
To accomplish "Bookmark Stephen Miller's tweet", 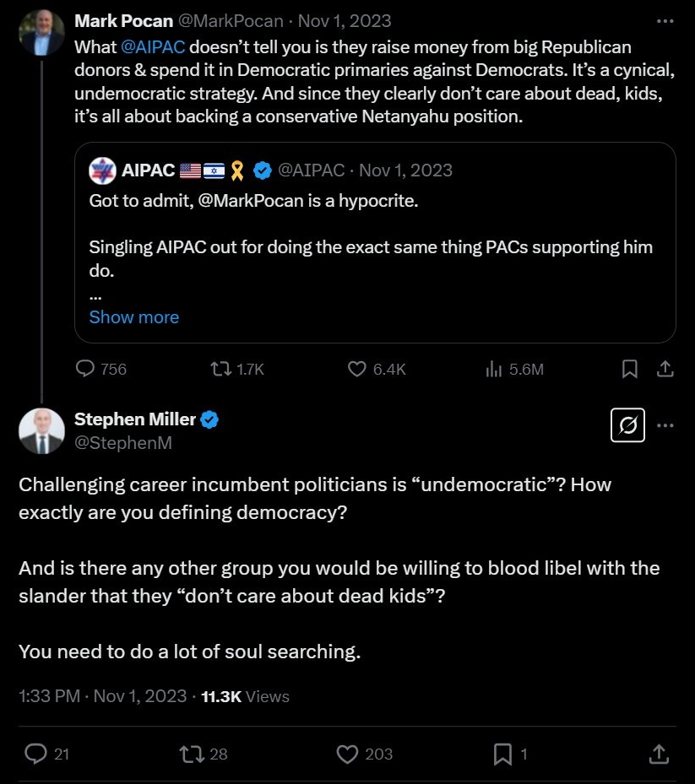I will coord(502,754).
